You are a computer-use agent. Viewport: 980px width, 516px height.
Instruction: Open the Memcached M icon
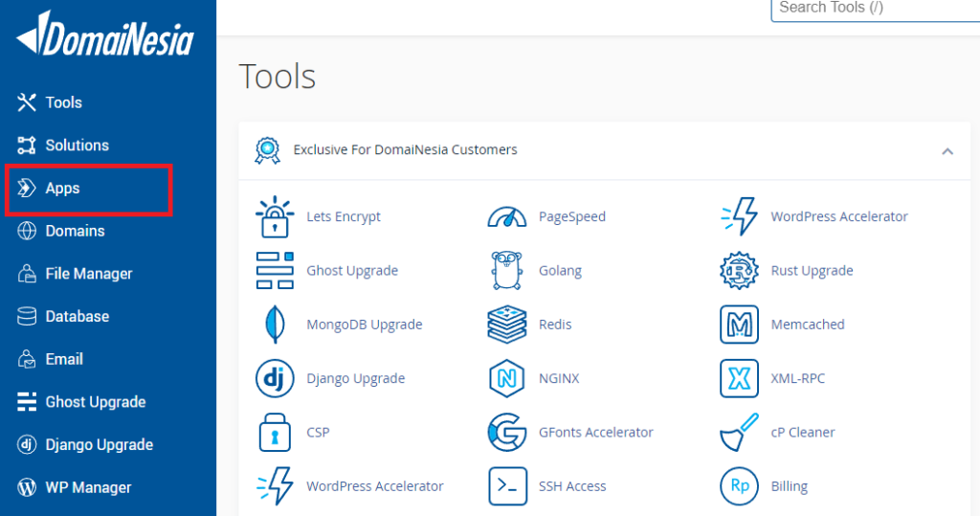point(739,325)
